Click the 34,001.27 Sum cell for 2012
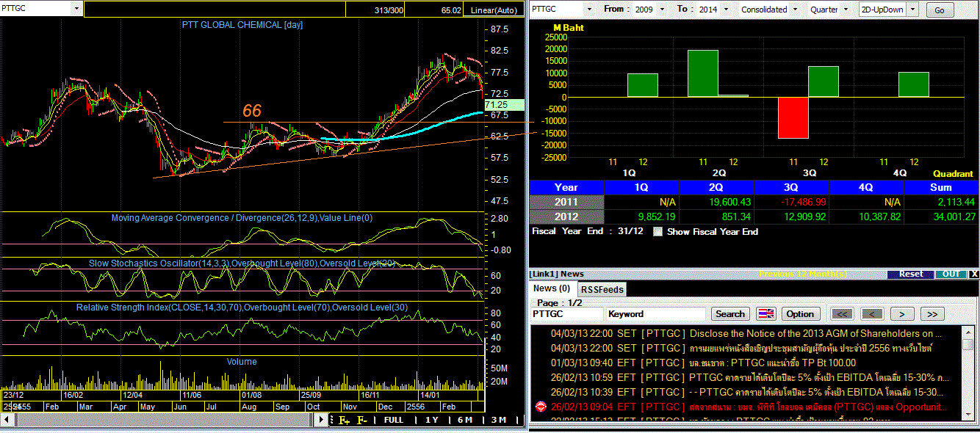Image resolution: width=980 pixels, height=433 pixels. click(942, 216)
